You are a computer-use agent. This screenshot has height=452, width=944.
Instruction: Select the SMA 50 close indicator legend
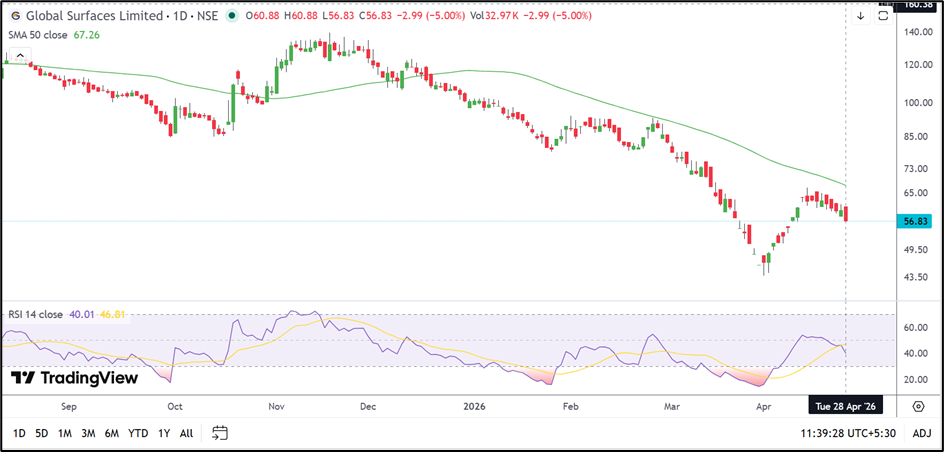(40, 35)
